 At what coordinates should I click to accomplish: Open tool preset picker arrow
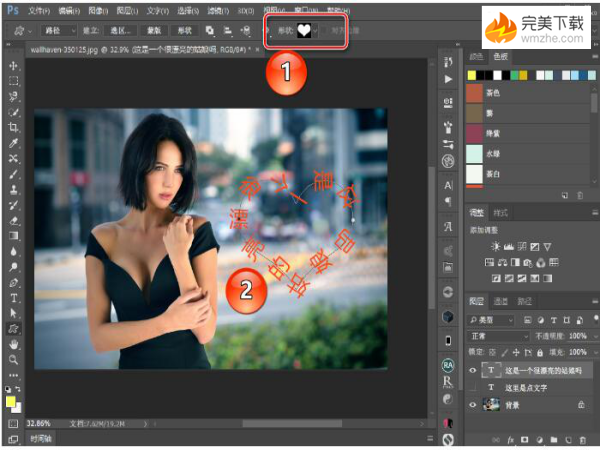pyautogui.click(x=30, y=31)
